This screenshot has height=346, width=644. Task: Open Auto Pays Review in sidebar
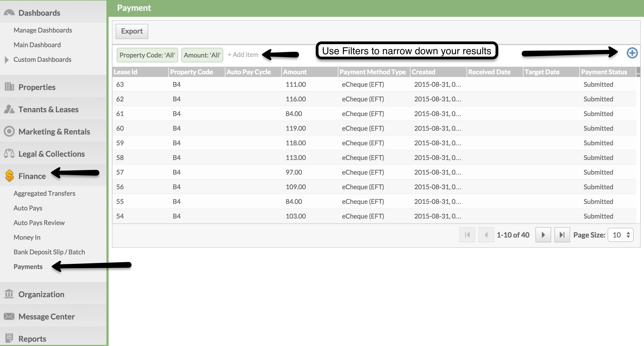[39, 223]
